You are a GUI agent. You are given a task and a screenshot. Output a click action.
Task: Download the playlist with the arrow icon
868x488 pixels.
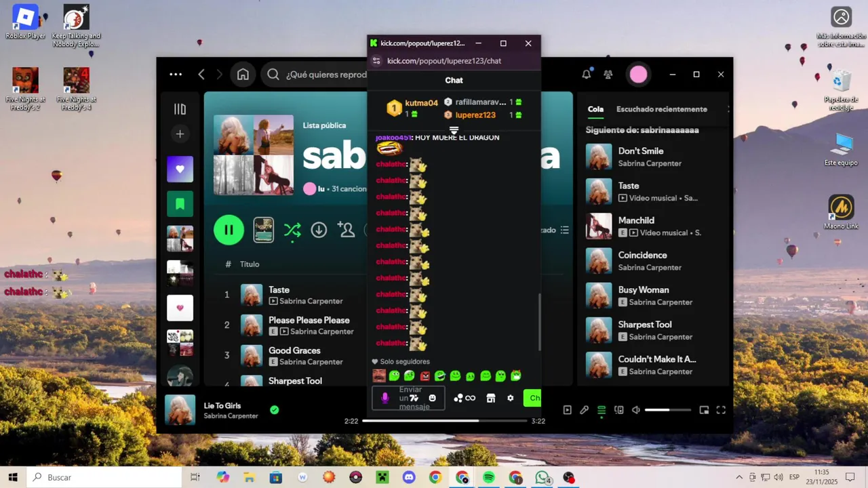(x=319, y=230)
